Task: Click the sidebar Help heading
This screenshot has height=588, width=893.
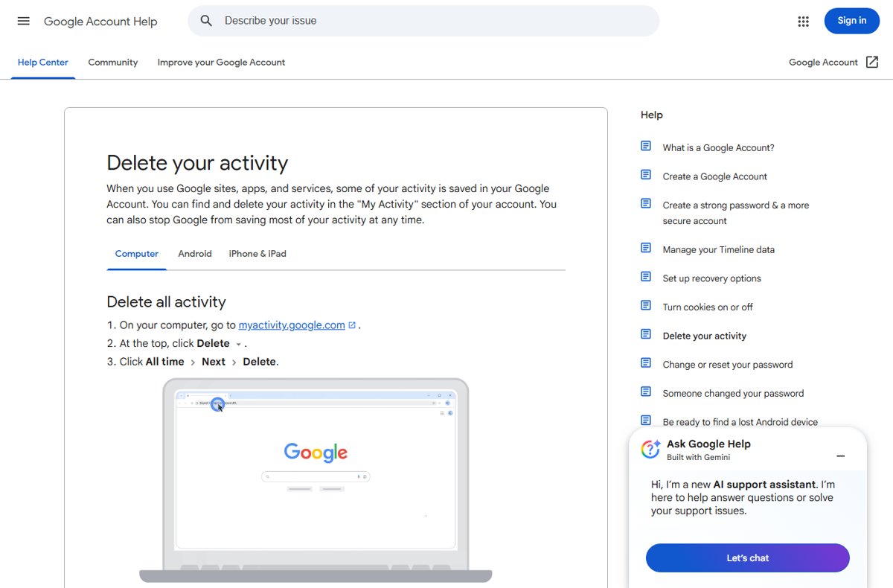Action: (652, 115)
